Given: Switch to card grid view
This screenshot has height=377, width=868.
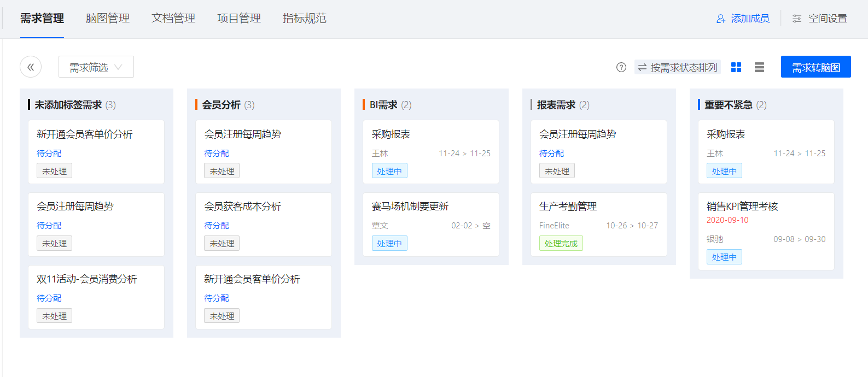Looking at the screenshot, I should click(x=736, y=67).
